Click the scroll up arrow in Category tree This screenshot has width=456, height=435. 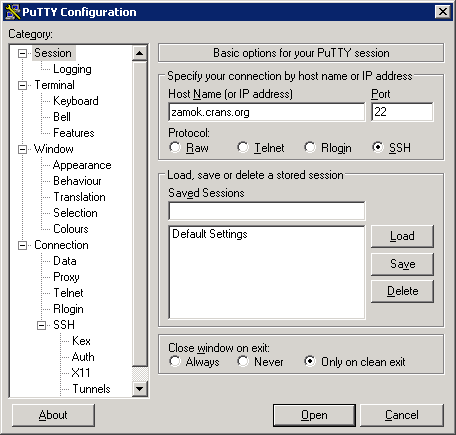coord(140,53)
